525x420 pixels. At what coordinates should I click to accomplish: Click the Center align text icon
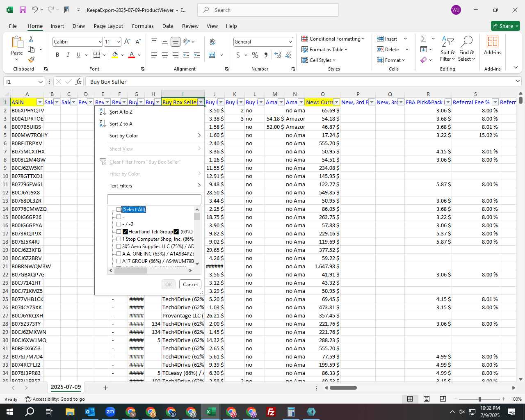[164, 55]
